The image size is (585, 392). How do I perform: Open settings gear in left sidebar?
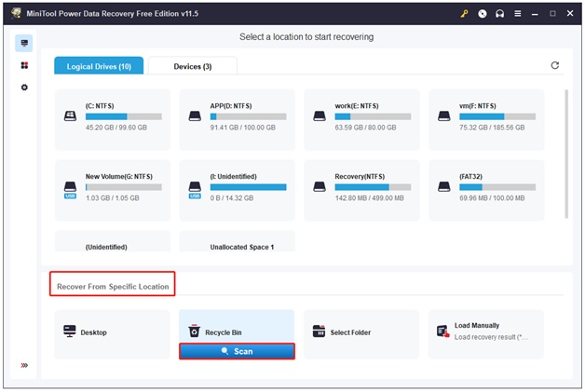click(24, 87)
